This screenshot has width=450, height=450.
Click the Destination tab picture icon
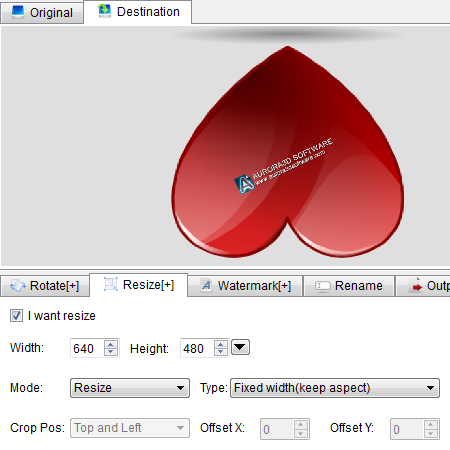pos(105,11)
